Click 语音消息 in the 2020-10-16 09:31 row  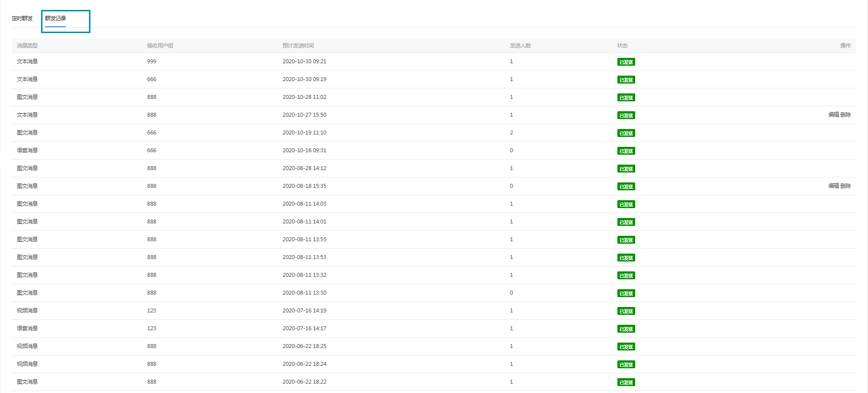27,150
